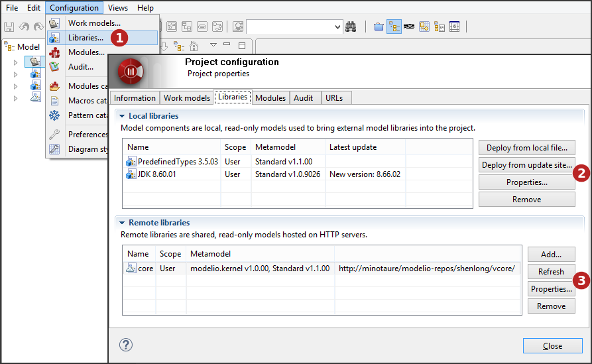The height and width of the screenshot is (364, 592).
Task: Collapse the Remote libraries section
Action: click(122, 223)
